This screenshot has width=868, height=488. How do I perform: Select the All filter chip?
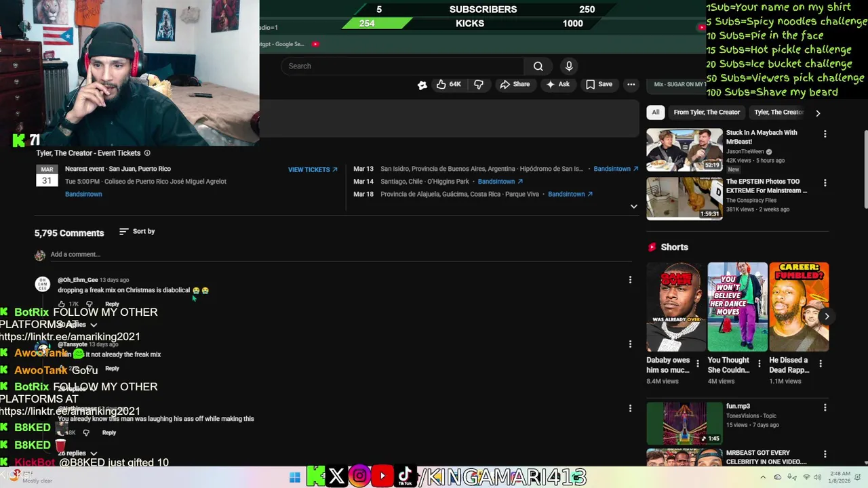[655, 113]
